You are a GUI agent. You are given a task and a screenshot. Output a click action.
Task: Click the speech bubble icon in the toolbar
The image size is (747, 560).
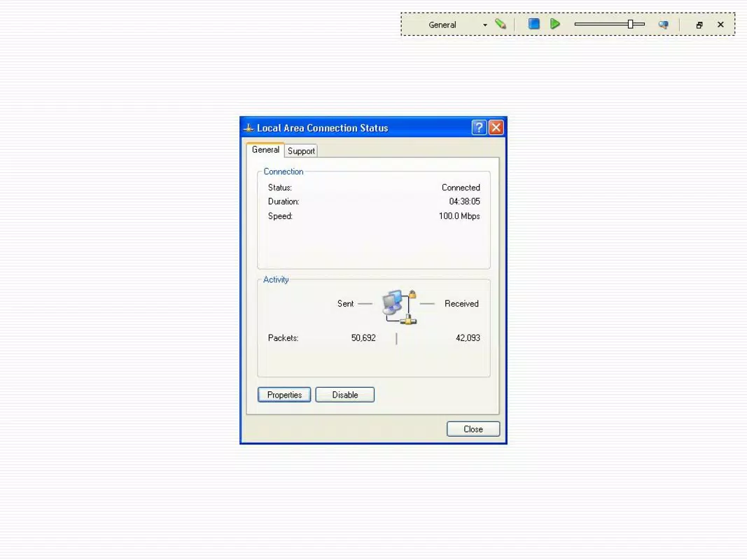coord(663,24)
